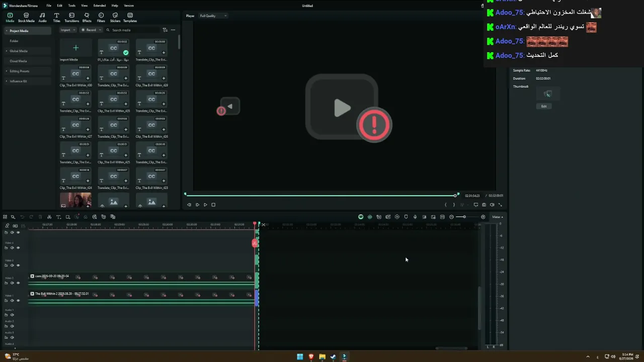Open the View menu
Screen dimensions: 644x362
pyautogui.click(x=85, y=6)
